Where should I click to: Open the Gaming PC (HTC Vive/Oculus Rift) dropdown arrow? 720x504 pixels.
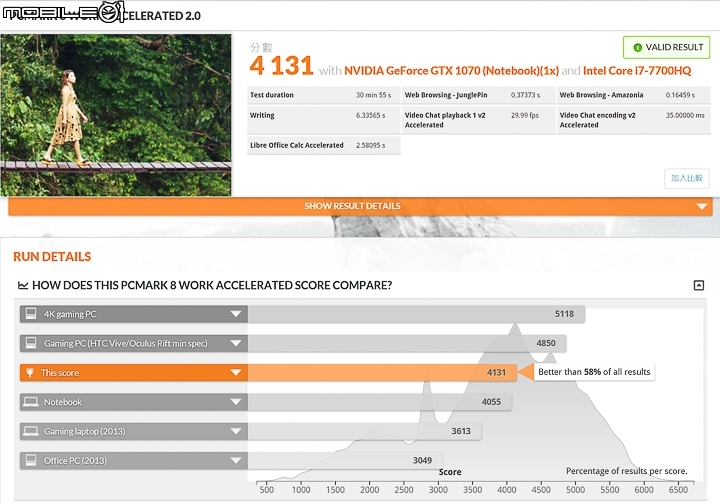click(x=236, y=343)
